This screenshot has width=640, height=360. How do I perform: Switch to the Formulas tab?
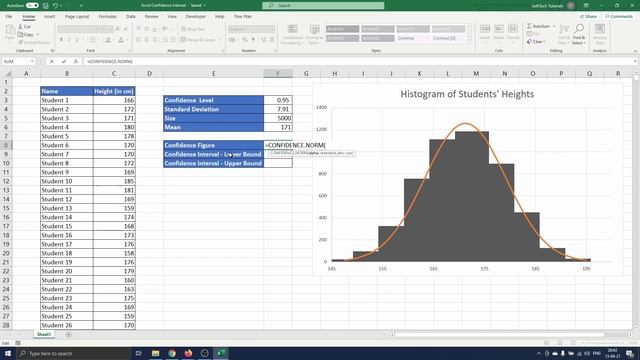[107, 16]
